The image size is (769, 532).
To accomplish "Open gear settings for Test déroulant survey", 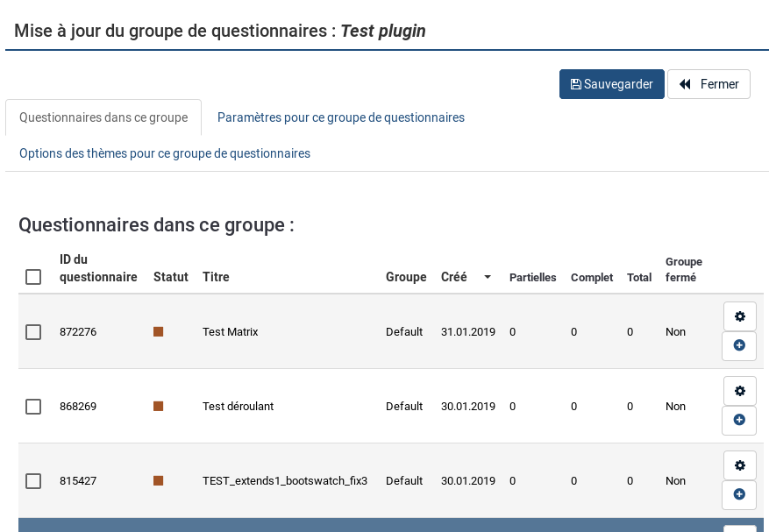I will coord(739,391).
